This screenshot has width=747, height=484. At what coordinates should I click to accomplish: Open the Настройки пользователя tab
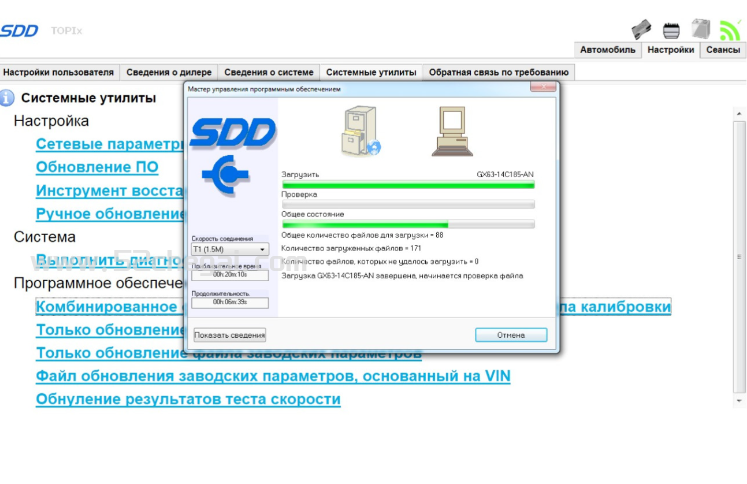[59, 72]
